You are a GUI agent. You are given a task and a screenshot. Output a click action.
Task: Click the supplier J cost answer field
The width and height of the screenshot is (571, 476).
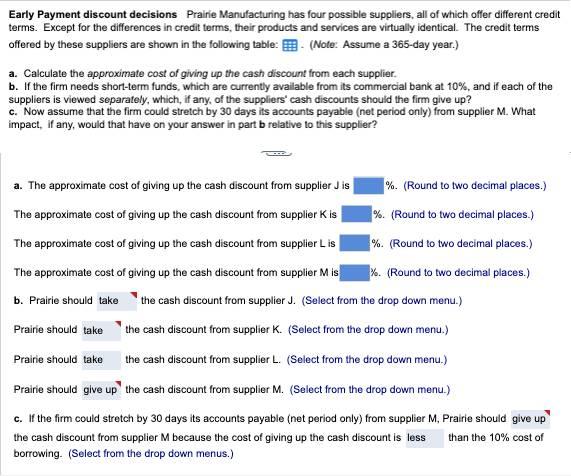click(x=369, y=186)
